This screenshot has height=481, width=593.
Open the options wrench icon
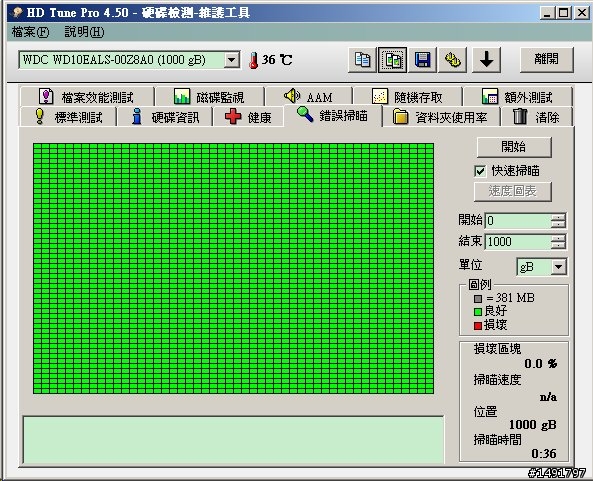point(452,60)
